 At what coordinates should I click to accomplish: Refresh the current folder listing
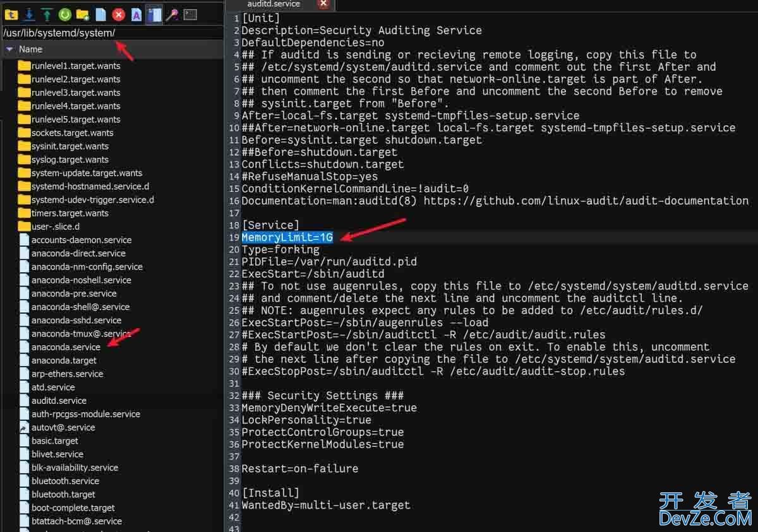click(x=65, y=14)
